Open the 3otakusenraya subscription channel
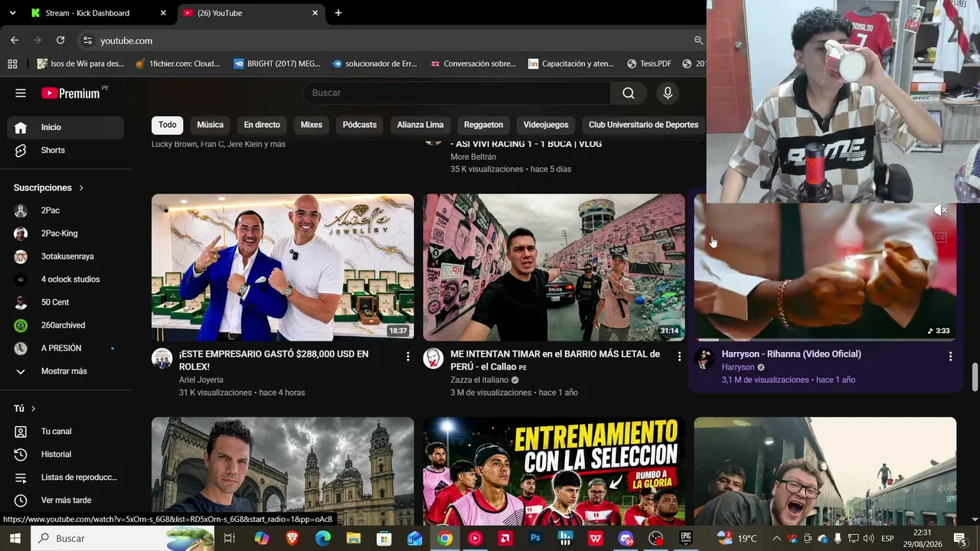The height and width of the screenshot is (551, 980). coord(66,256)
